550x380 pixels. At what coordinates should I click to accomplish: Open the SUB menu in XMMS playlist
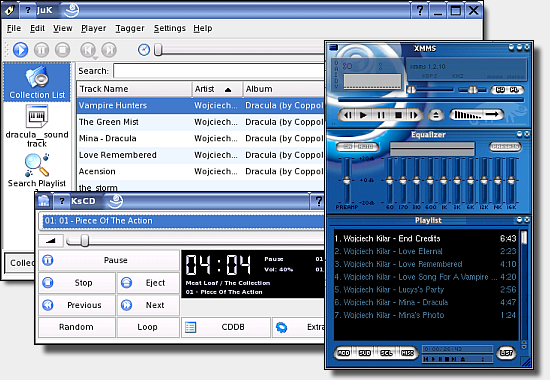365,353
